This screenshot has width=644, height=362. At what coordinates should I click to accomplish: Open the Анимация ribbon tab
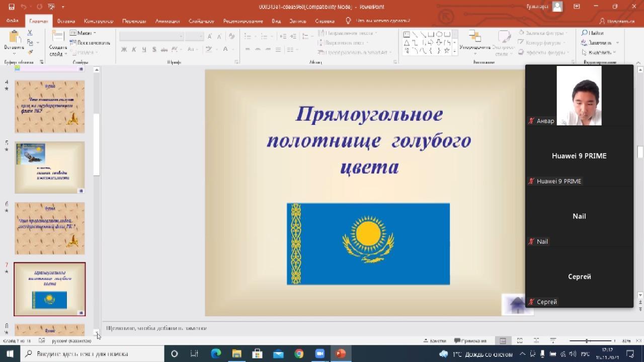coord(167,21)
